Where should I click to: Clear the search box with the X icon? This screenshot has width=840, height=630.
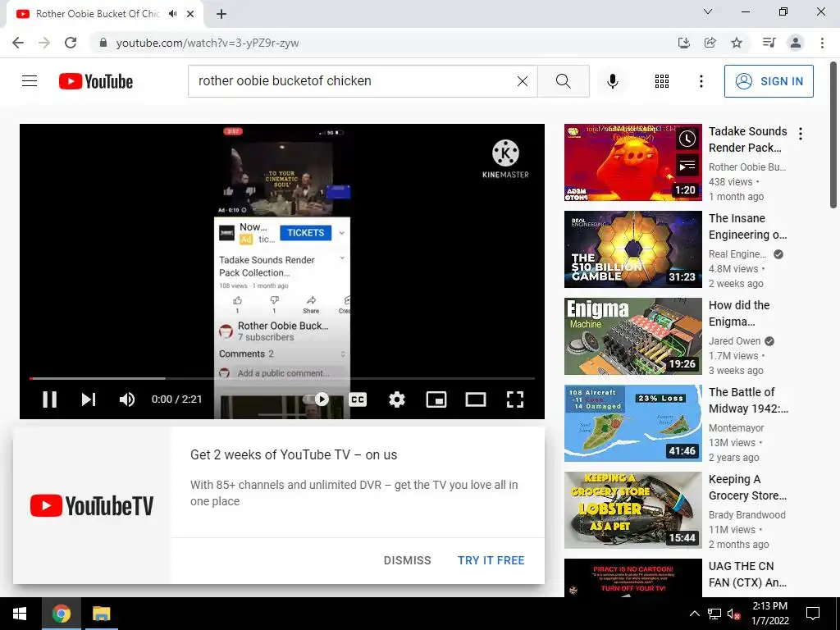[x=523, y=81]
